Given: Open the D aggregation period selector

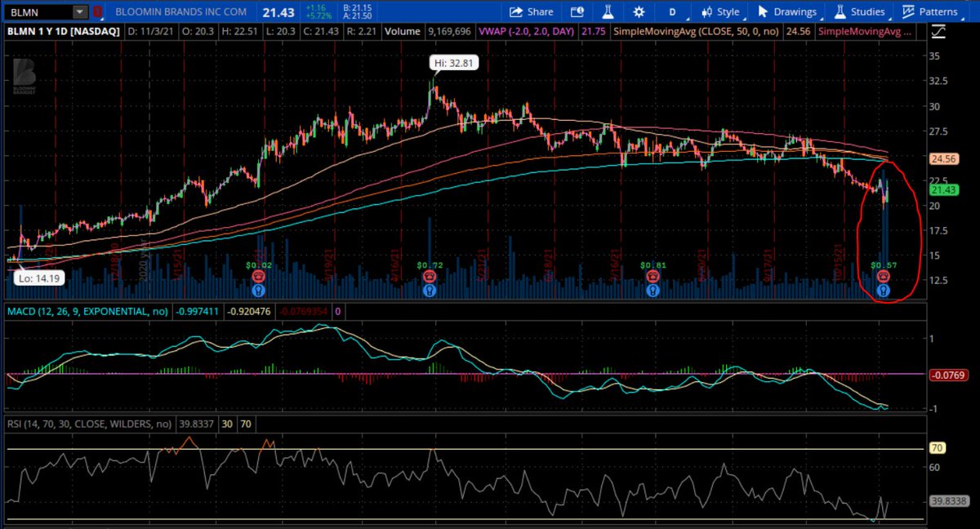Looking at the screenshot, I should 672,11.
